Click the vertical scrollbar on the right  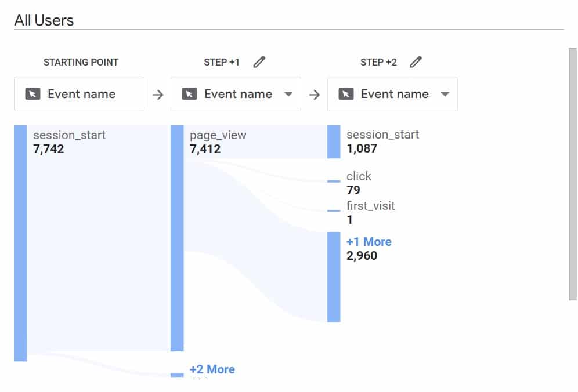pos(572,174)
